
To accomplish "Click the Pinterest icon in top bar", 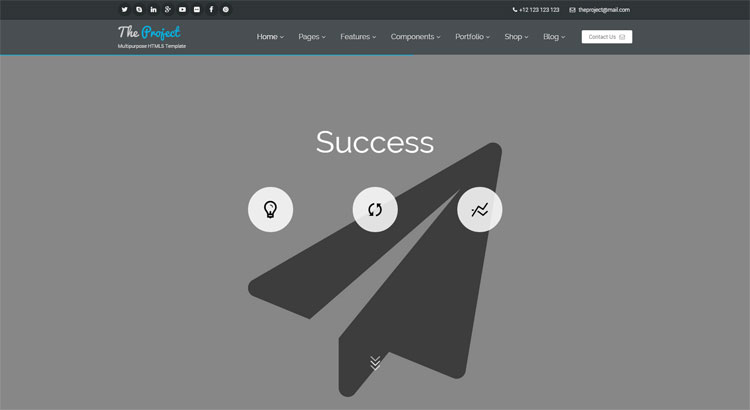I will click(x=226, y=9).
